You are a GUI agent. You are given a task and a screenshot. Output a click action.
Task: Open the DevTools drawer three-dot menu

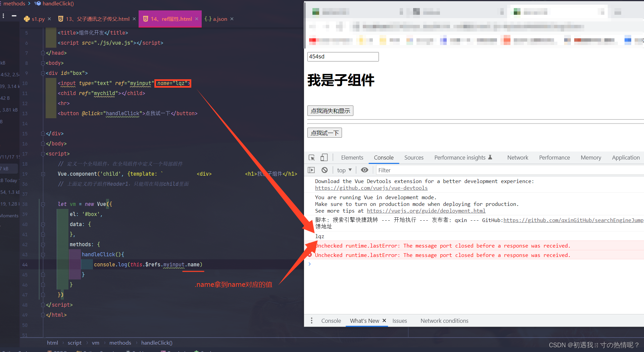pos(312,321)
